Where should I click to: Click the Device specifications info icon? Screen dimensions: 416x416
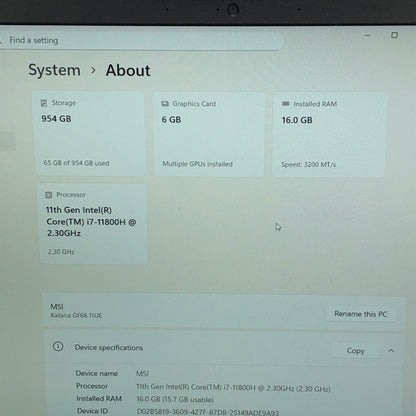click(x=58, y=346)
